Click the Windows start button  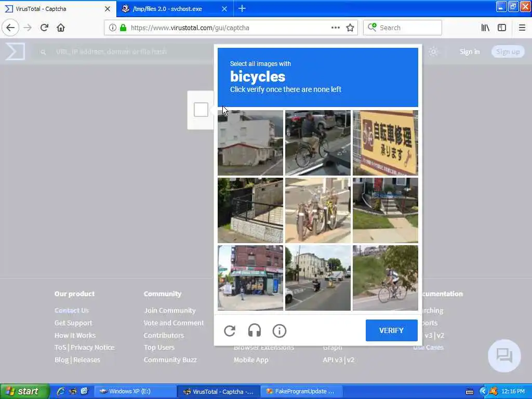point(25,391)
